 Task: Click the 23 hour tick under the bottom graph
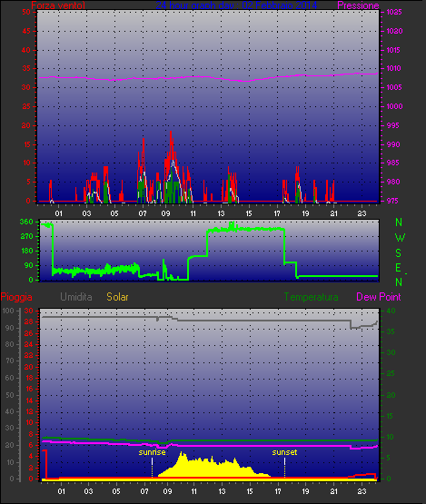click(x=362, y=491)
